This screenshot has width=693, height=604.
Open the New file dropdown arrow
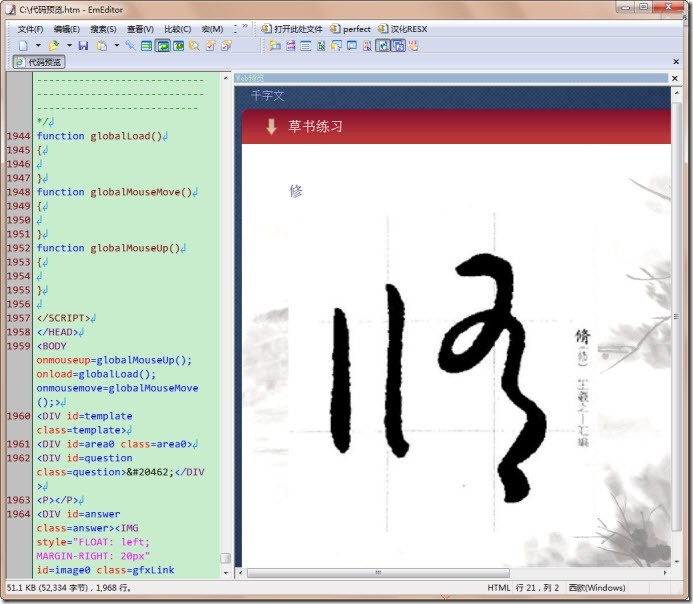coord(38,46)
